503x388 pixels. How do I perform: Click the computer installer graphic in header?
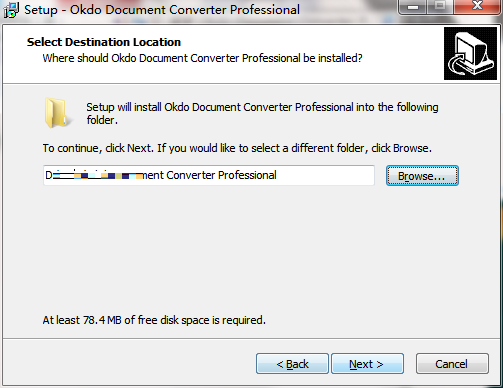[470, 54]
